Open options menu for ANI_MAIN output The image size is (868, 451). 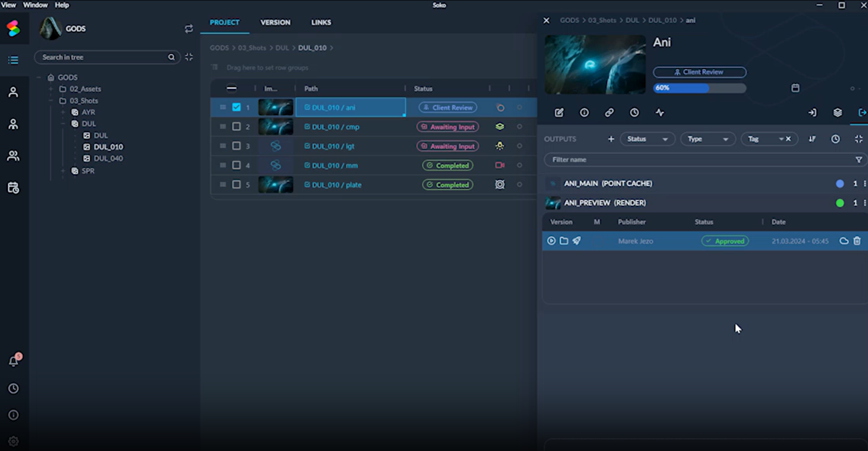click(864, 184)
